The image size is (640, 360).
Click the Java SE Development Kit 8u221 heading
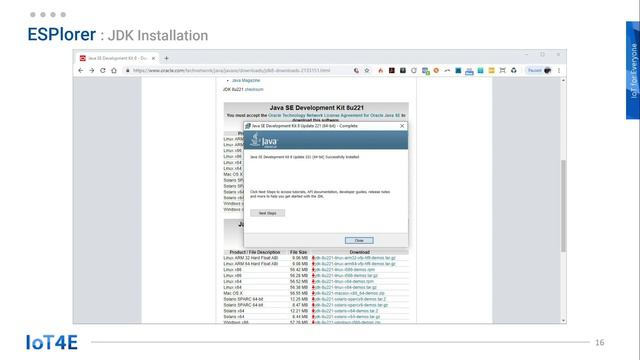click(316, 108)
